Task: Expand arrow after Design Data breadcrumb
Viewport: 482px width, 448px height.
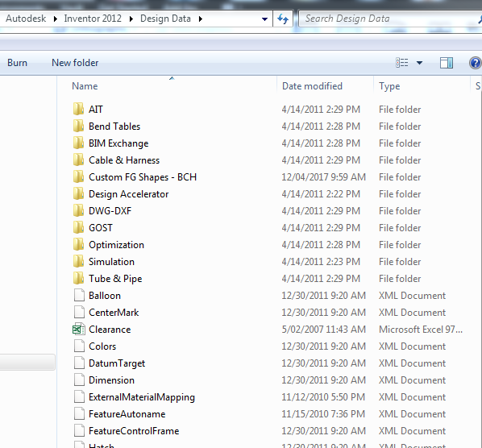Action: (x=201, y=19)
